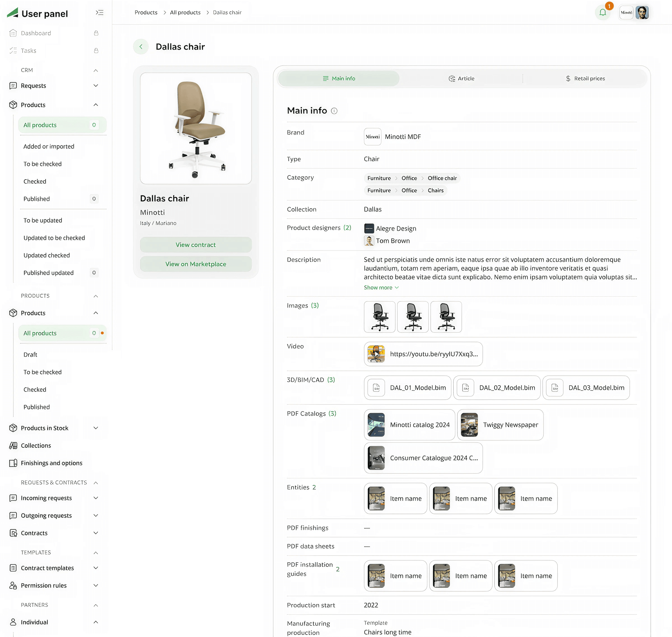This screenshot has width=672, height=637.
Task: Click the Alegre Design avatar icon
Action: (x=369, y=228)
